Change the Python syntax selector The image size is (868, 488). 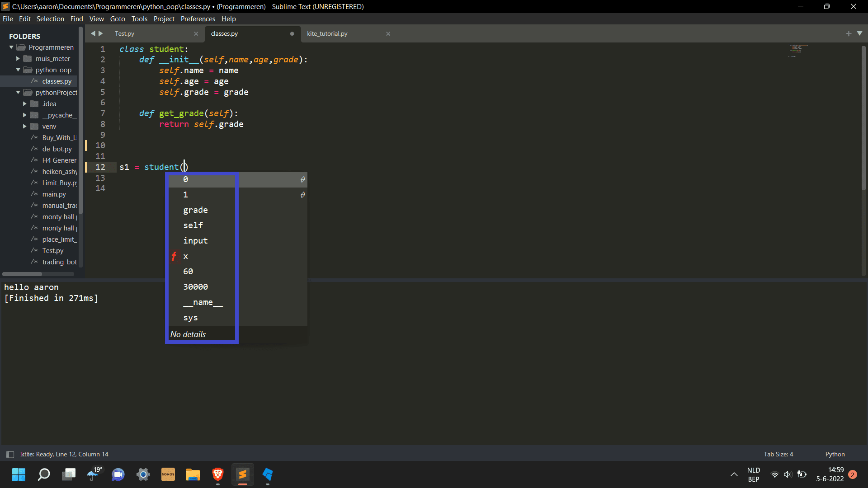click(x=835, y=454)
